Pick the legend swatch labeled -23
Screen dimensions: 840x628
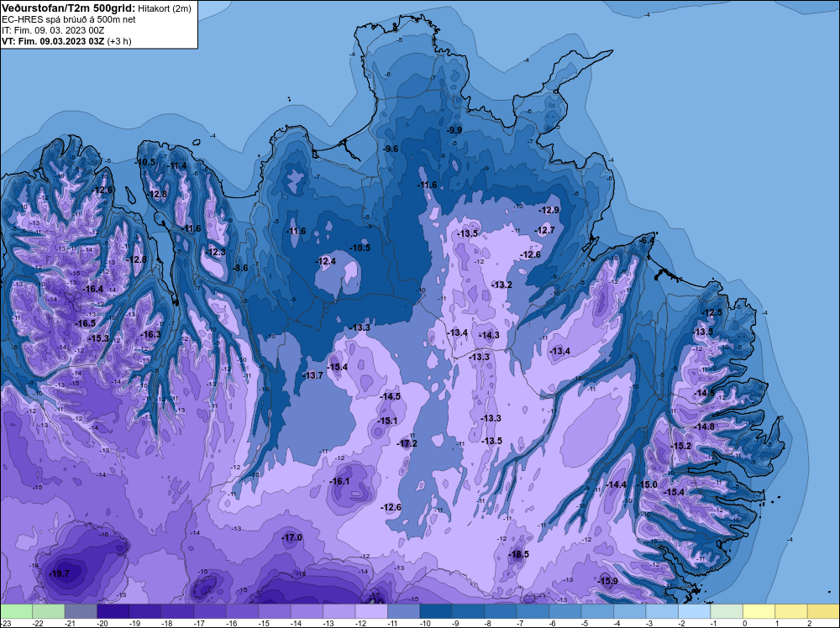(16, 611)
